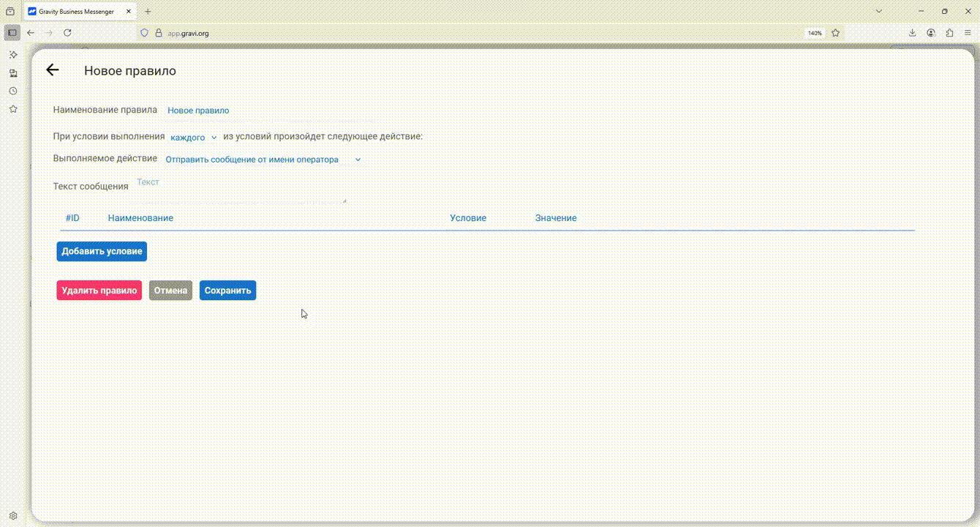980x527 pixels.
Task: Toggle the sidebar visibility button
Action: click(x=12, y=33)
